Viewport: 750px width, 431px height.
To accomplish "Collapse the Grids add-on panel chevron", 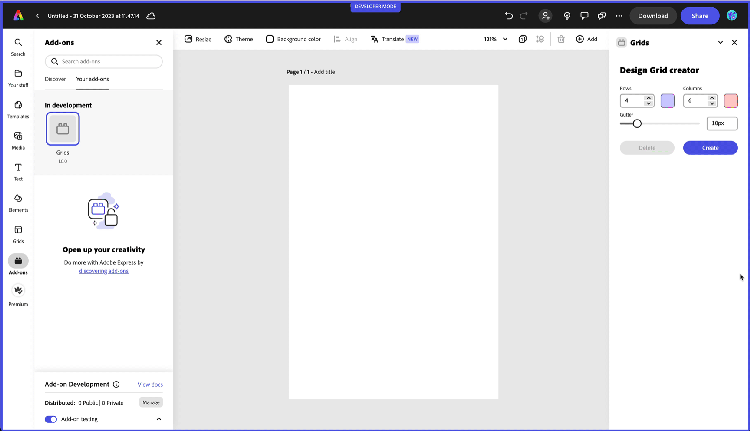I will [720, 43].
